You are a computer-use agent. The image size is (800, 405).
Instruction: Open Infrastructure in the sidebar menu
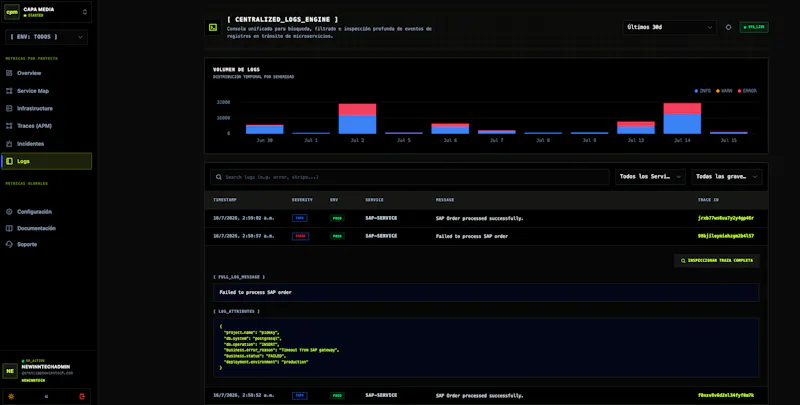(46, 108)
